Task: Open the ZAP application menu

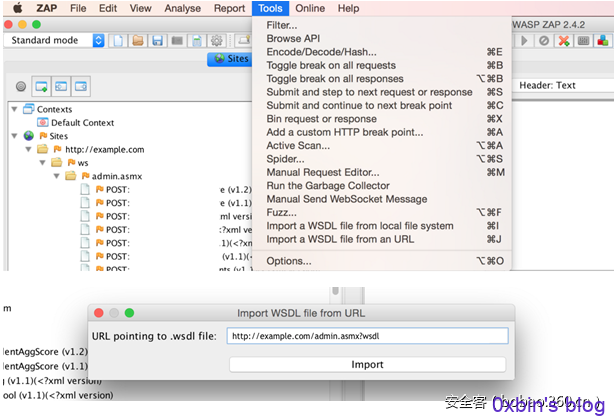Action: tap(47, 8)
